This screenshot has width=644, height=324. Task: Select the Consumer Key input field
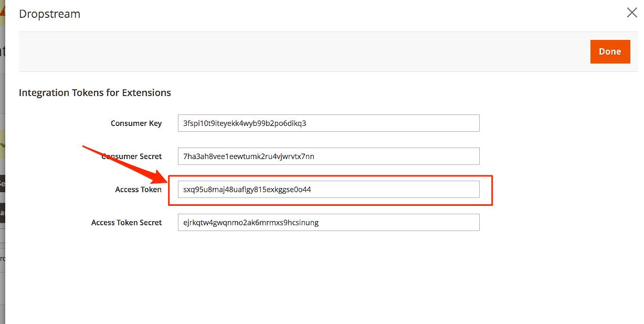[329, 123]
